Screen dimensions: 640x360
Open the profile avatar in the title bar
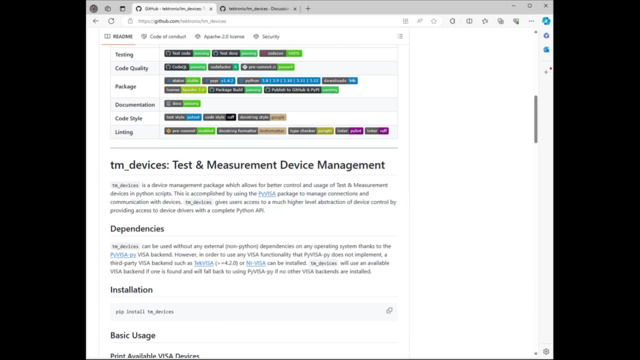coord(93,8)
